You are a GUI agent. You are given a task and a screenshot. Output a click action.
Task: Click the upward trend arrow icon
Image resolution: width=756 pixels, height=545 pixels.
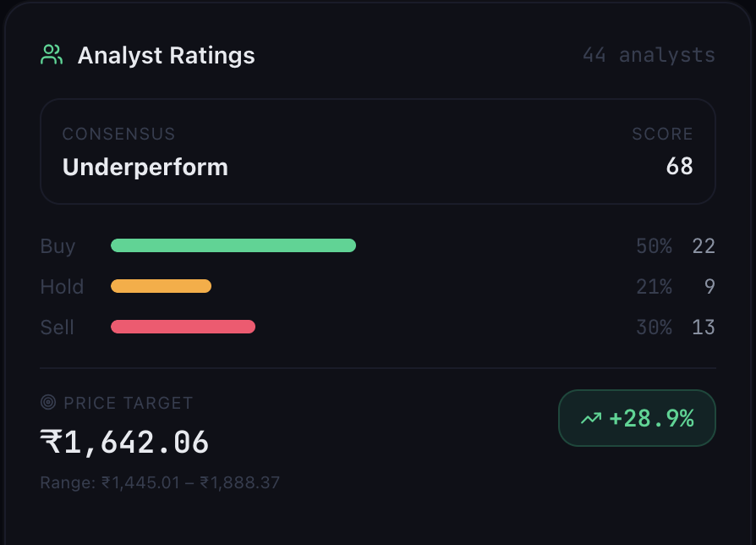point(591,417)
